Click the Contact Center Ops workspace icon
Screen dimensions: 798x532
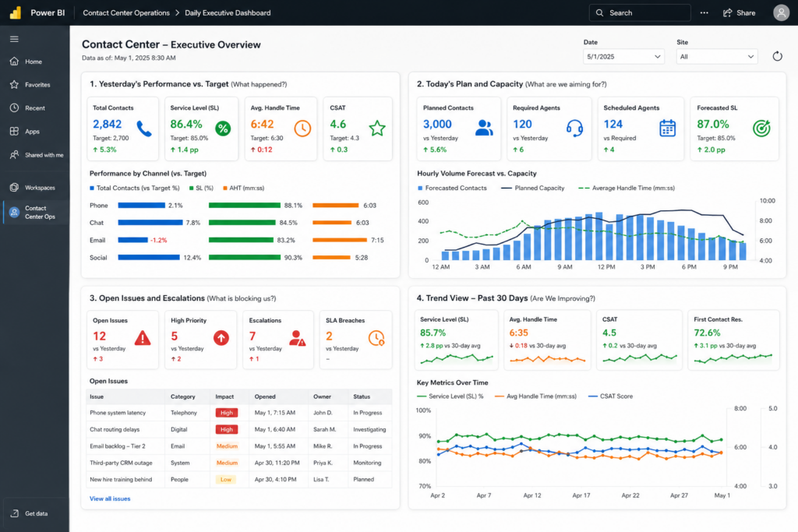click(x=14, y=212)
